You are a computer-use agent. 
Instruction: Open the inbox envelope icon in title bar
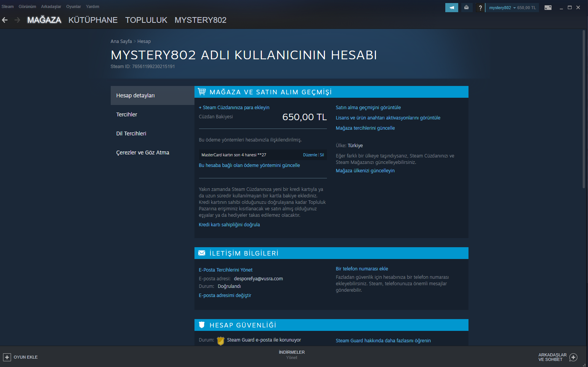click(x=466, y=8)
